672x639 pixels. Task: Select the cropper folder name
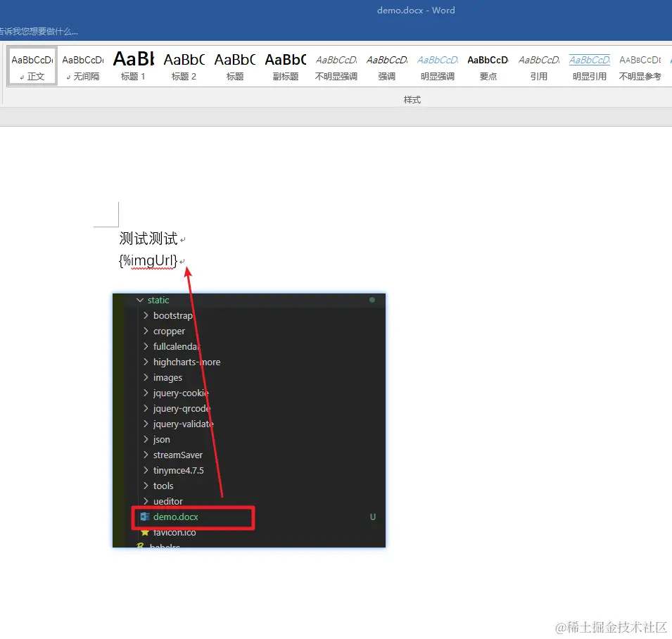170,331
